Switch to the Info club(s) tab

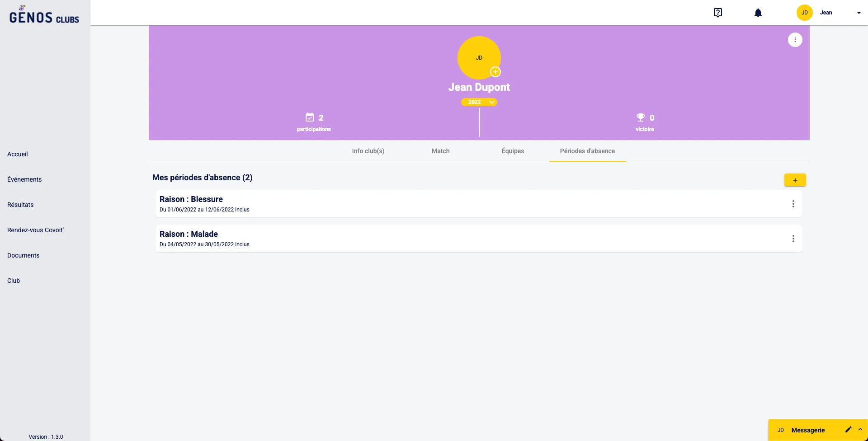tap(368, 151)
